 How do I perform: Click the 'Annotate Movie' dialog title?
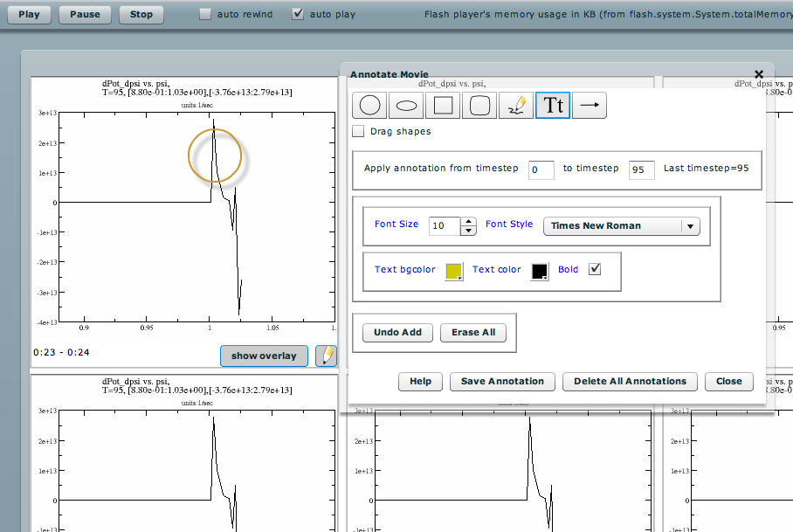[x=389, y=74]
